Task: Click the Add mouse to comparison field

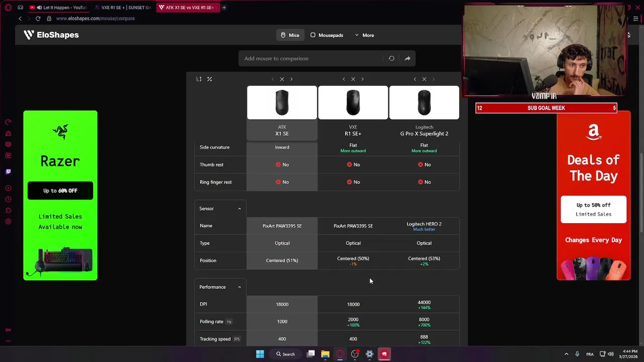Action: 311,58
